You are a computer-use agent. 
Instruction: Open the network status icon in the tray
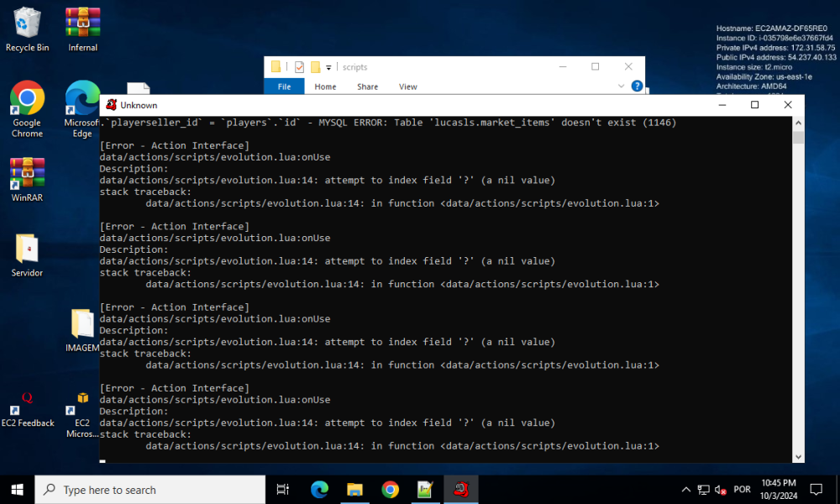pos(703,490)
